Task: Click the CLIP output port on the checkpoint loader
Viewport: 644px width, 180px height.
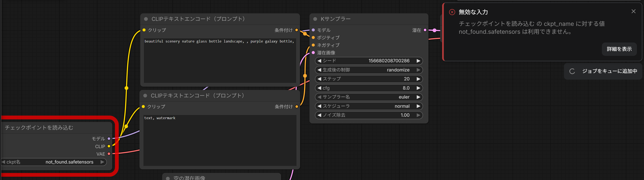Action: pyautogui.click(x=109, y=146)
